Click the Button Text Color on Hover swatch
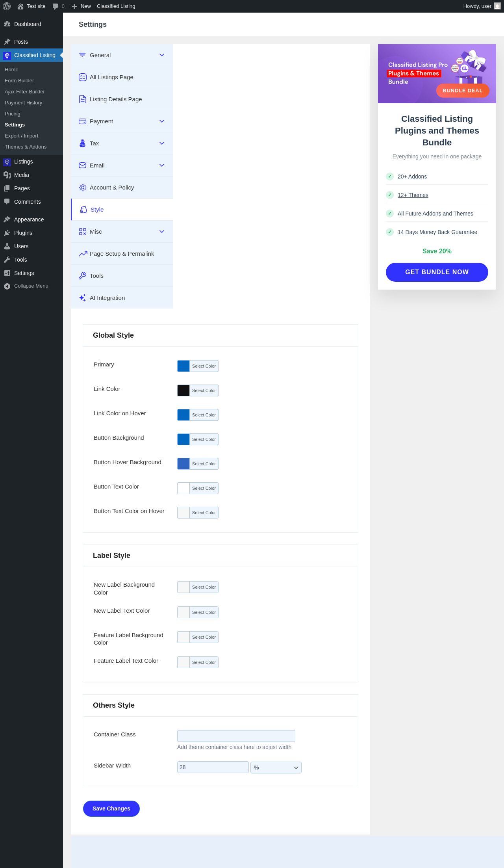 (183, 513)
